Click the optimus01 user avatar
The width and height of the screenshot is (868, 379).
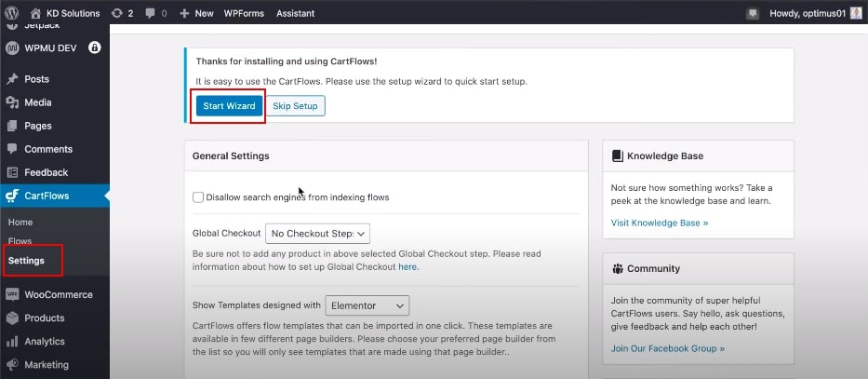(x=856, y=13)
